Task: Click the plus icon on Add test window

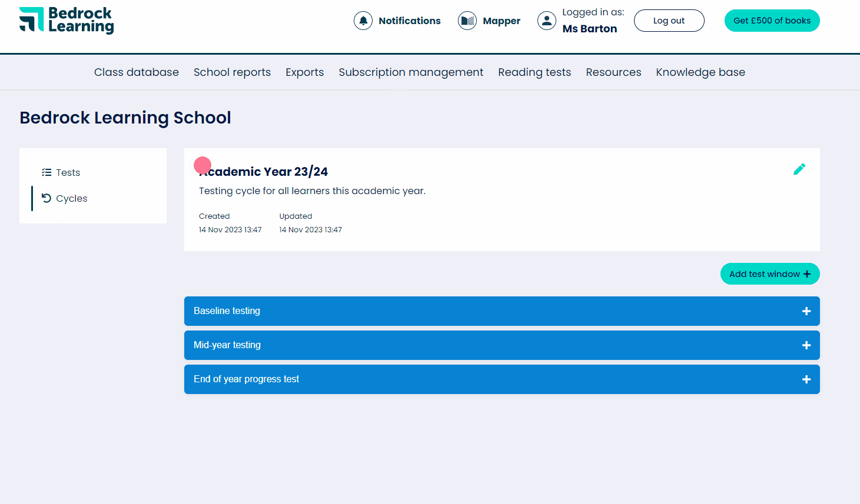Action: point(806,273)
